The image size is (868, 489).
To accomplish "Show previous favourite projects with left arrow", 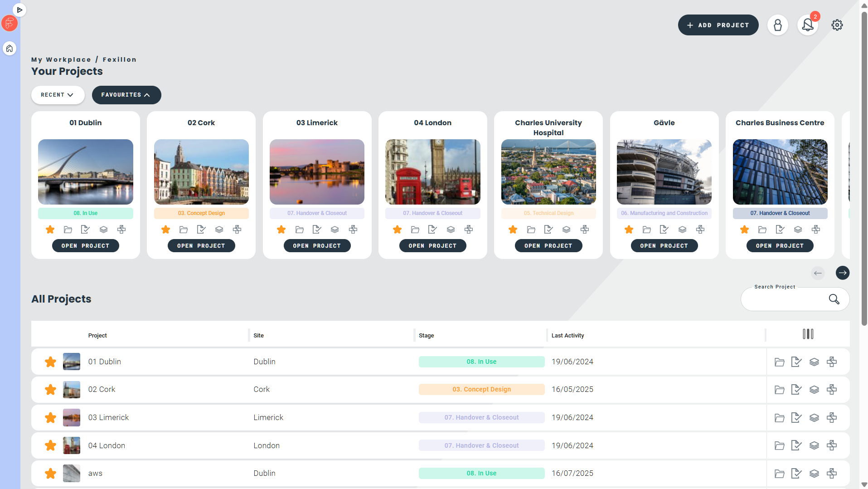I will click(x=818, y=273).
